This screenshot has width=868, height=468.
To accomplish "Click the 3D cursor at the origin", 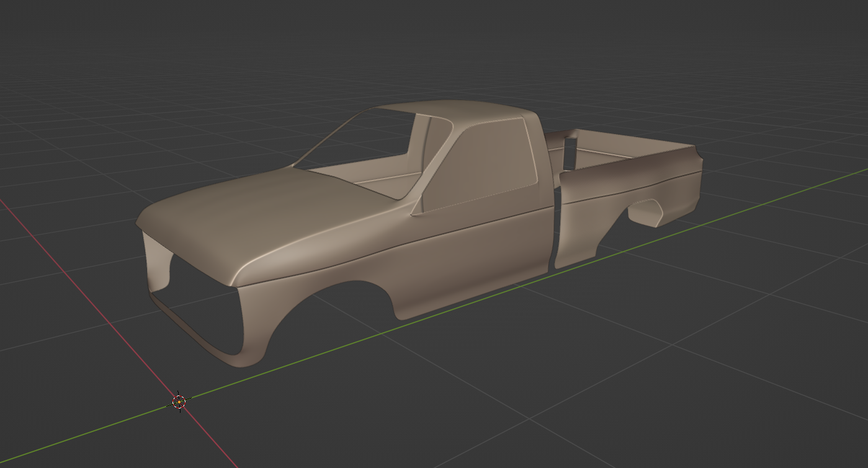I will tap(179, 402).
